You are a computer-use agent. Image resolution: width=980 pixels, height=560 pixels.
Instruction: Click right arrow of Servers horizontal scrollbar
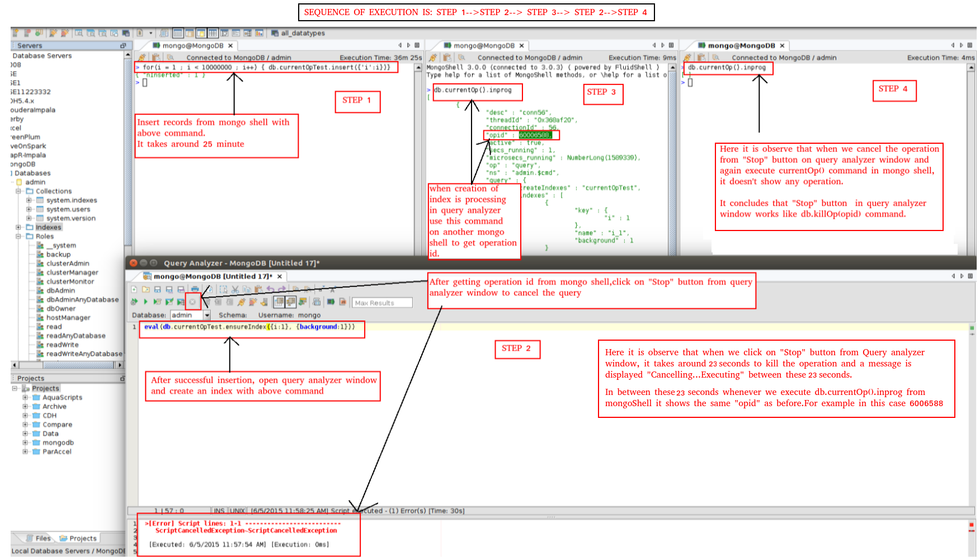[x=119, y=365]
